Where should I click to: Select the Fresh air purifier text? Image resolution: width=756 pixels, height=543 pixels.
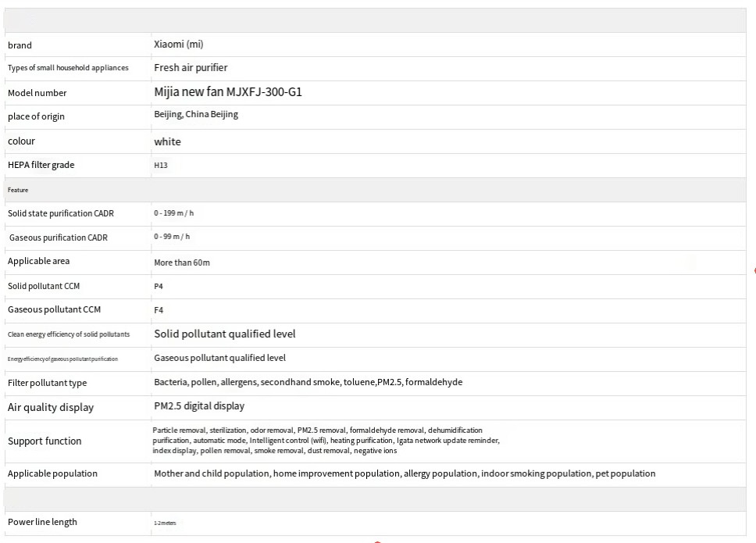click(x=191, y=68)
